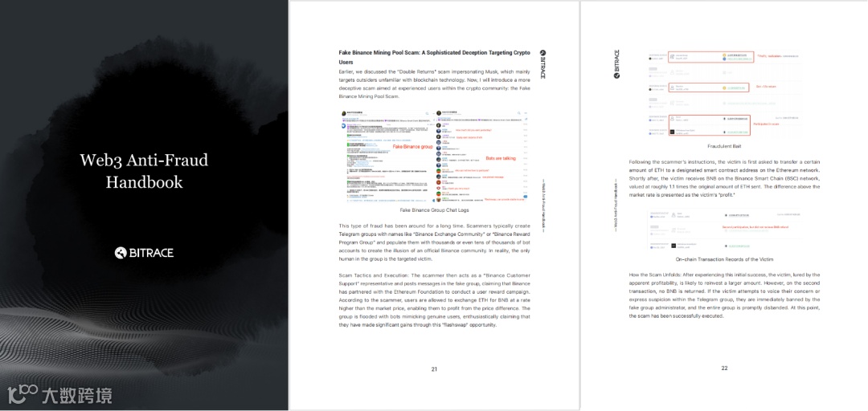The width and height of the screenshot is (868, 411).
Task: Click the paragraph starting "This type of fraud"
Action: click(x=434, y=242)
